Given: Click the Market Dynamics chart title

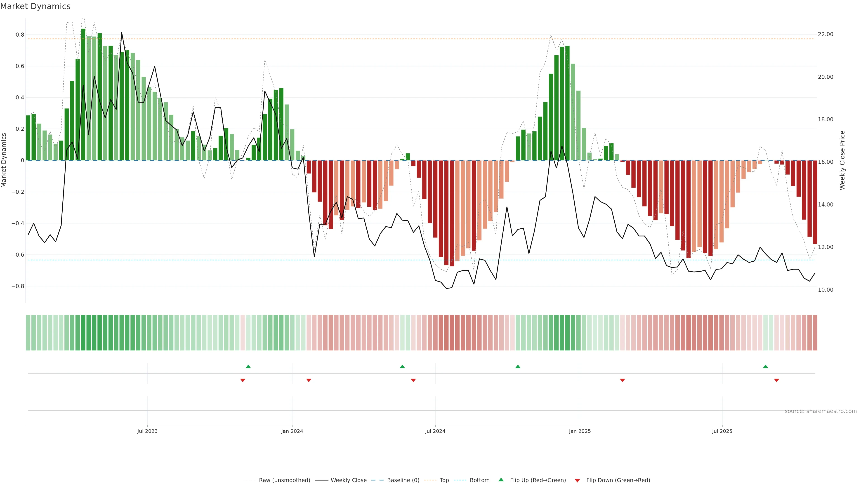Looking at the screenshot, I should [x=35, y=6].
